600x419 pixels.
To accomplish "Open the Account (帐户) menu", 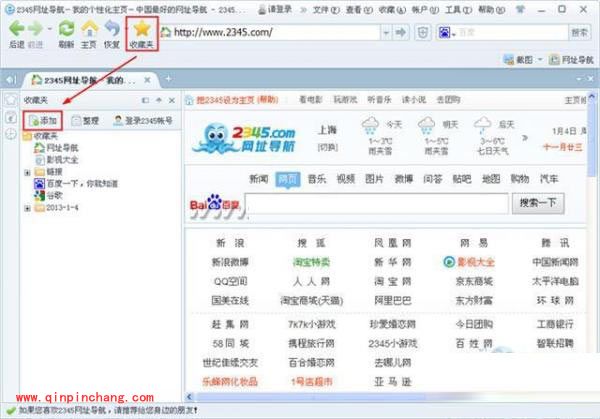I will [x=425, y=10].
